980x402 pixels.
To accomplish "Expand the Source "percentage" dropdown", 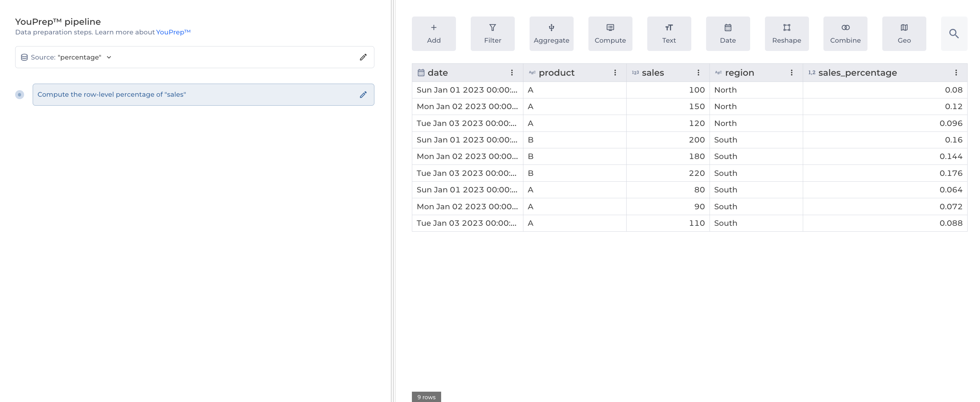I will (x=109, y=57).
